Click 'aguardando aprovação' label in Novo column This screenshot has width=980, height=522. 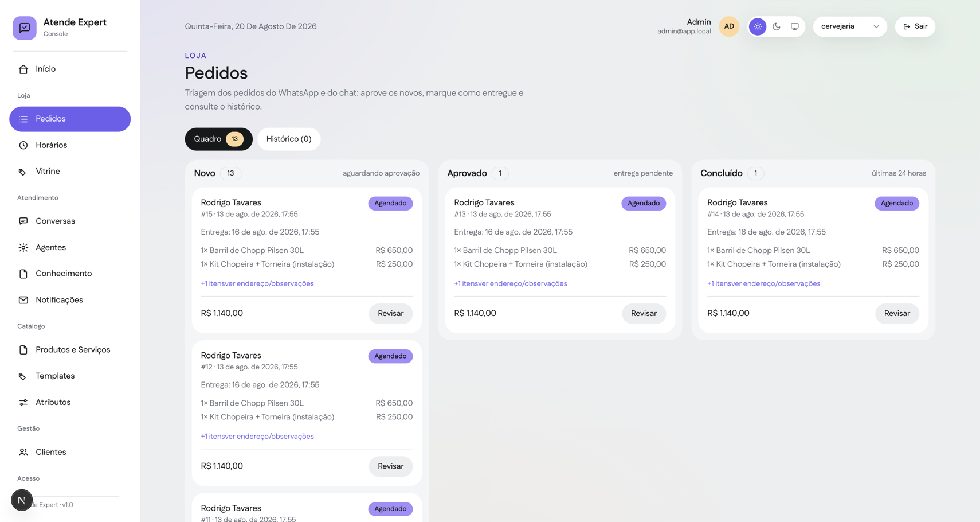pos(381,173)
